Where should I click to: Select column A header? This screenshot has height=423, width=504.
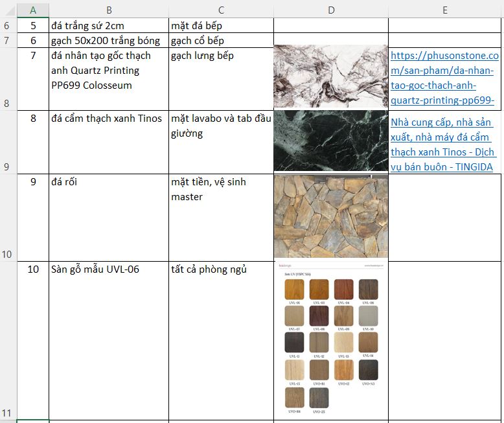pos(33,9)
